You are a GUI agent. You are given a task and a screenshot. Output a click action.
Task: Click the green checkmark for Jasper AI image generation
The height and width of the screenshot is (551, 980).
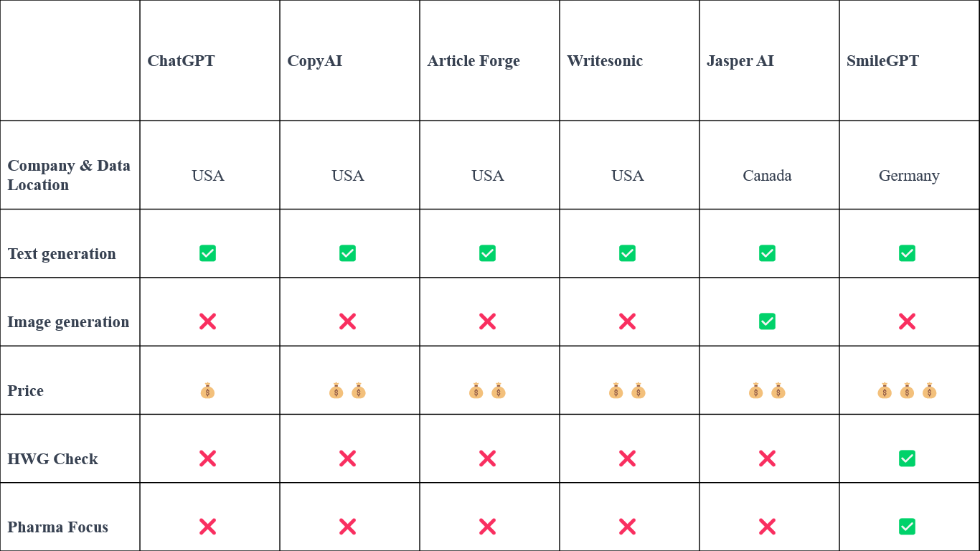pyautogui.click(x=767, y=321)
